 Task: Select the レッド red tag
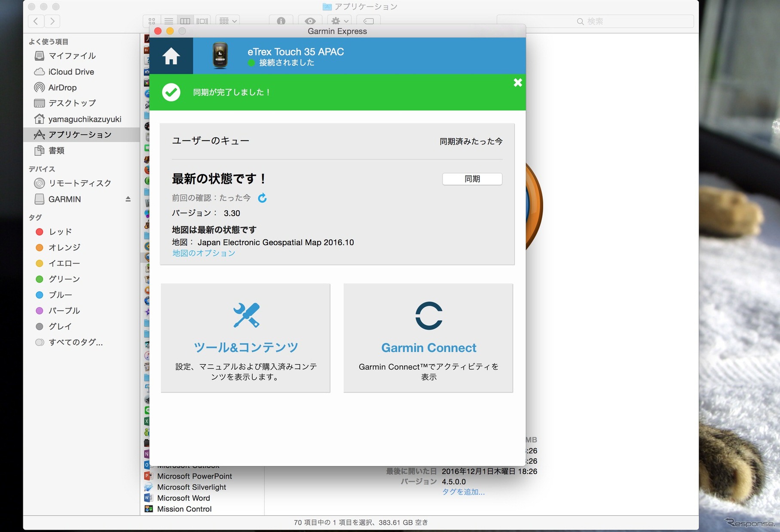point(82,232)
